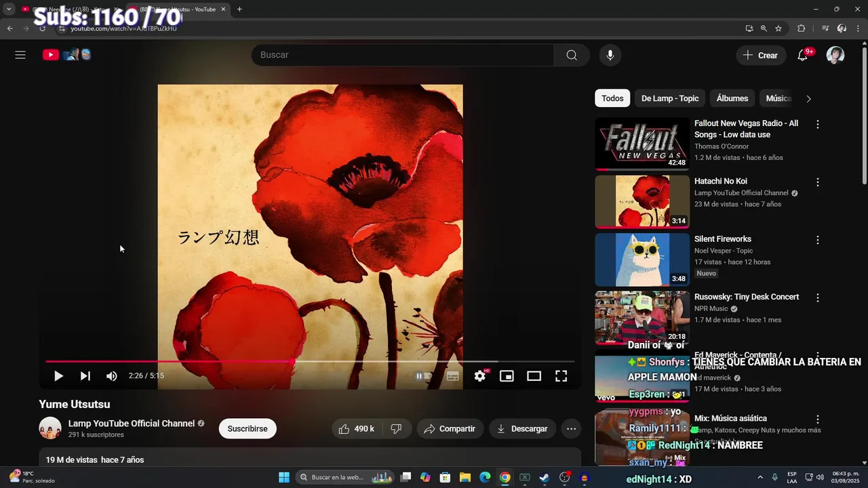Screen dimensions: 868x488
Task: Open the Chrome profile avatar
Action: click(842, 28)
